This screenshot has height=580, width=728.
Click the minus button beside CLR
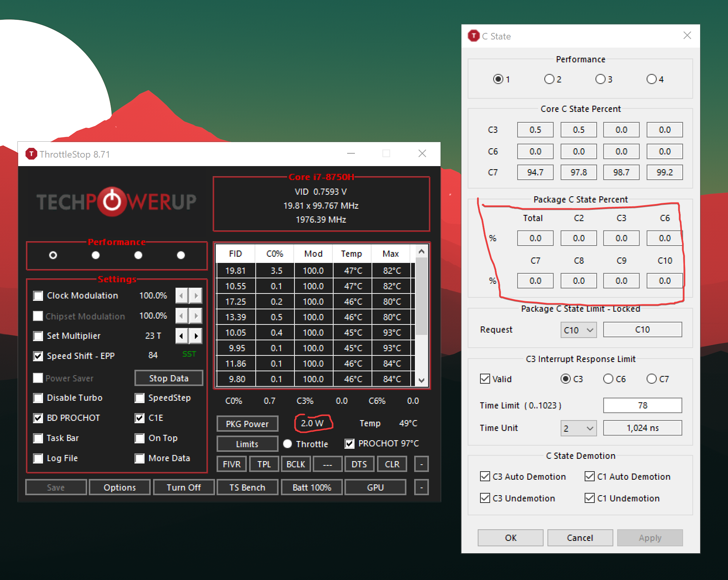pyautogui.click(x=422, y=464)
